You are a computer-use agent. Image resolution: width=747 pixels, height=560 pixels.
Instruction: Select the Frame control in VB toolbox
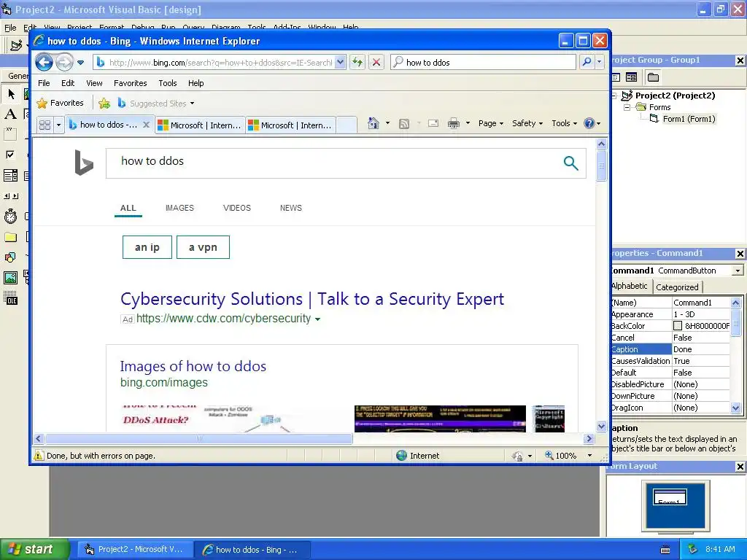pyautogui.click(x=11, y=134)
